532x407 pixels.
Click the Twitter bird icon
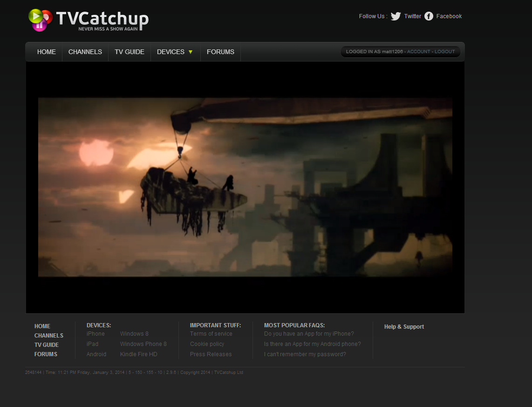(396, 16)
